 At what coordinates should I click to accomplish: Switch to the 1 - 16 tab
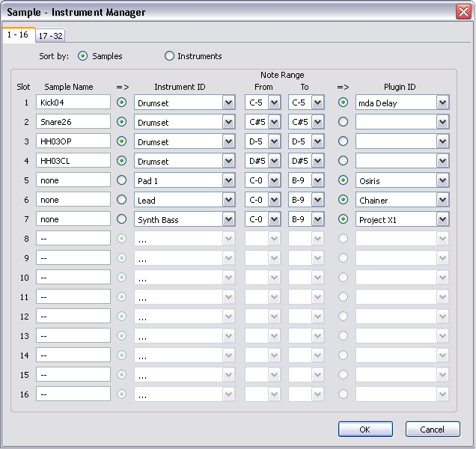17,34
